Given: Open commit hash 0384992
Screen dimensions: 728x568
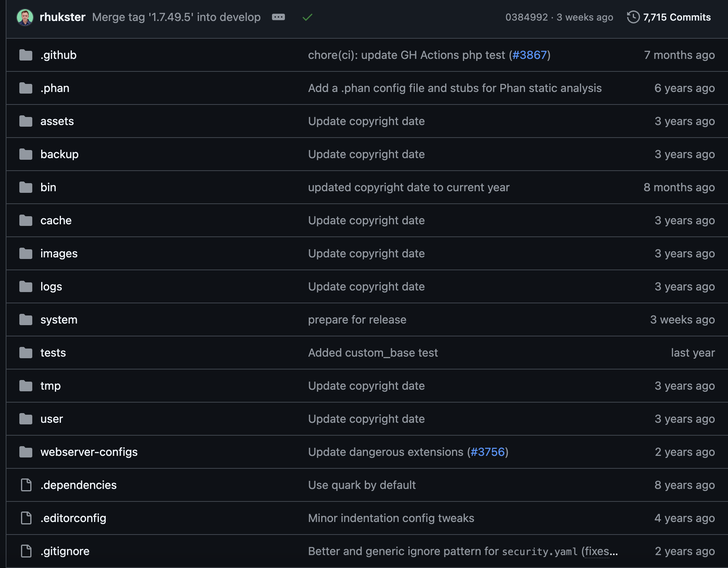Looking at the screenshot, I should point(526,17).
